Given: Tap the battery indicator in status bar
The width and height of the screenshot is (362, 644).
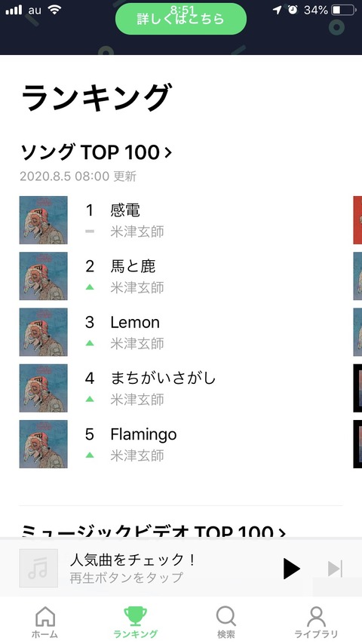Looking at the screenshot, I should point(343,10).
